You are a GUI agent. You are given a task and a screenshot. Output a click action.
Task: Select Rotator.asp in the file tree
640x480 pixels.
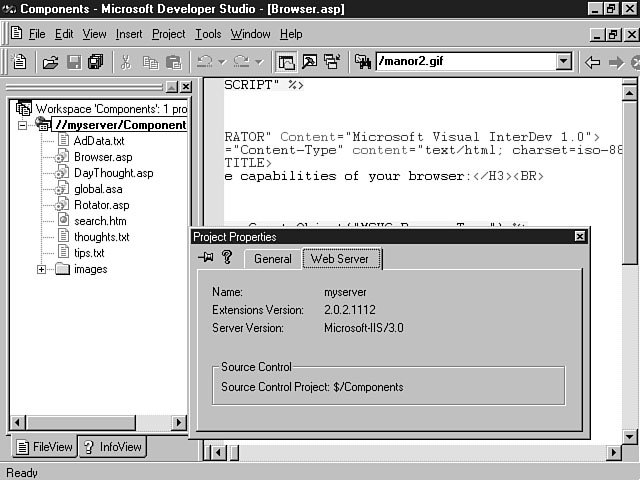coord(101,205)
